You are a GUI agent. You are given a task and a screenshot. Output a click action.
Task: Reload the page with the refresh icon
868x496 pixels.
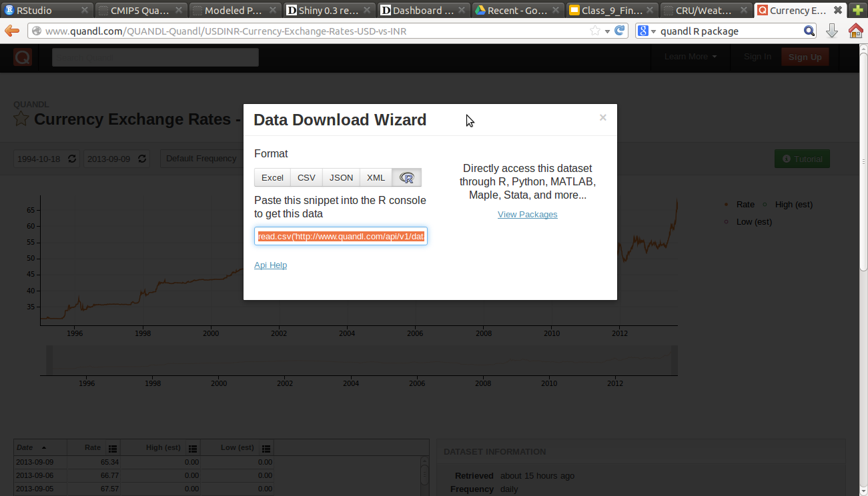pyautogui.click(x=620, y=31)
